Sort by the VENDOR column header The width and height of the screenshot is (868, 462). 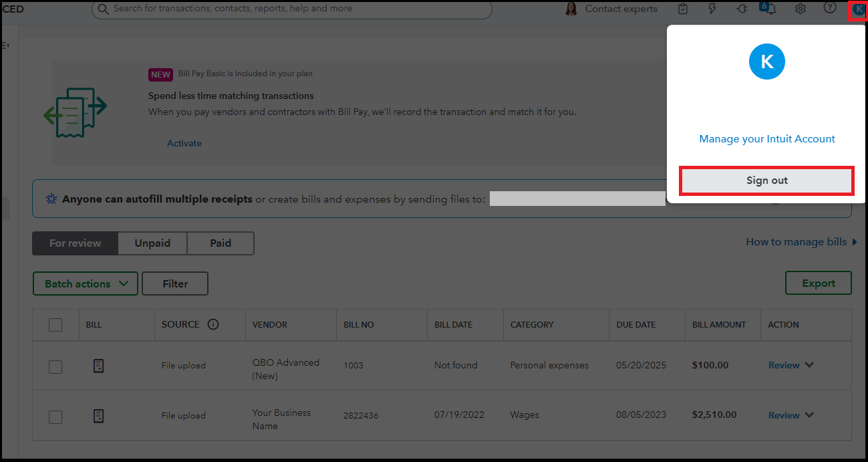[270, 325]
